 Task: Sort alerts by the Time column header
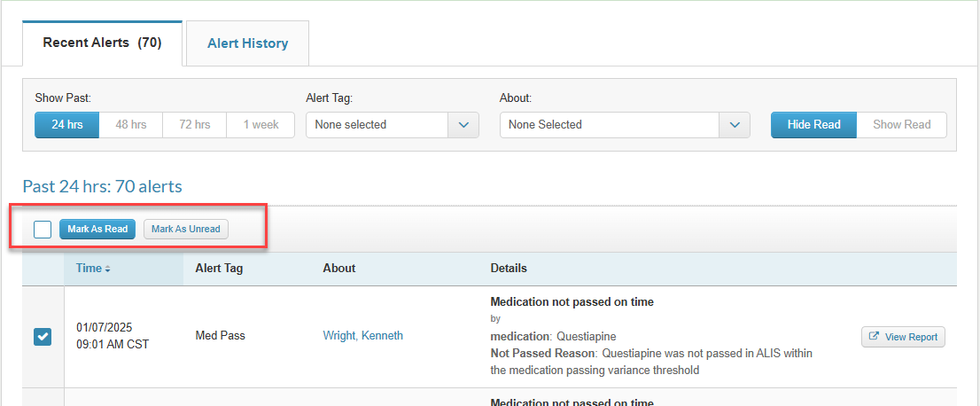click(89, 269)
